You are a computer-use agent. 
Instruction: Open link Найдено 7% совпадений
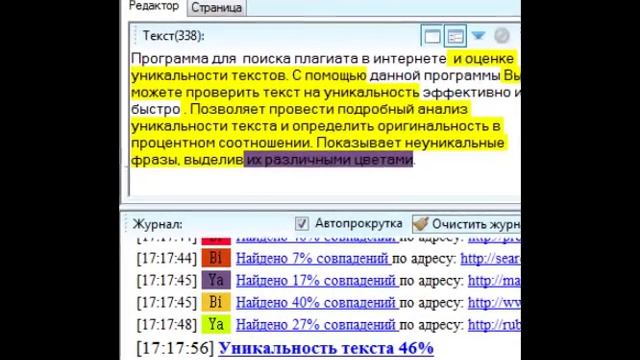point(313,258)
